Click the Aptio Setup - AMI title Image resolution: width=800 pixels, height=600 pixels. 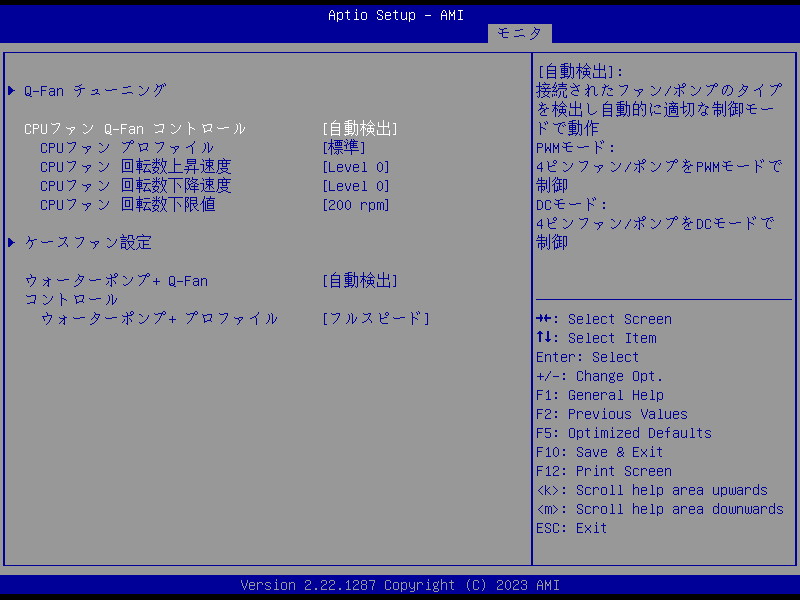(396, 15)
